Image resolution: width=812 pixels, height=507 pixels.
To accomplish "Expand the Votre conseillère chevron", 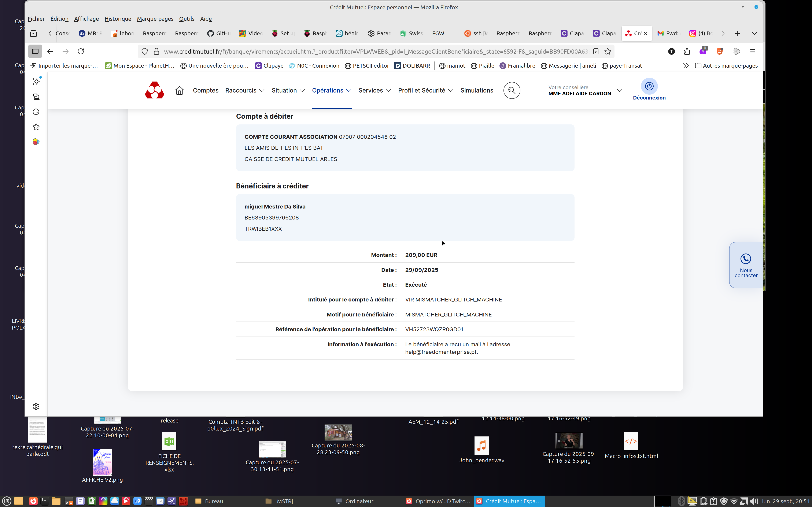I will point(619,90).
